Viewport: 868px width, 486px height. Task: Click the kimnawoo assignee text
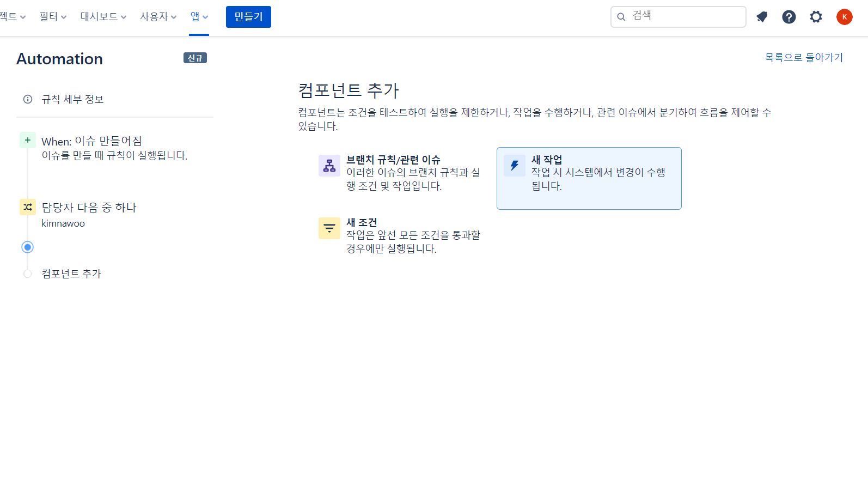(x=63, y=223)
